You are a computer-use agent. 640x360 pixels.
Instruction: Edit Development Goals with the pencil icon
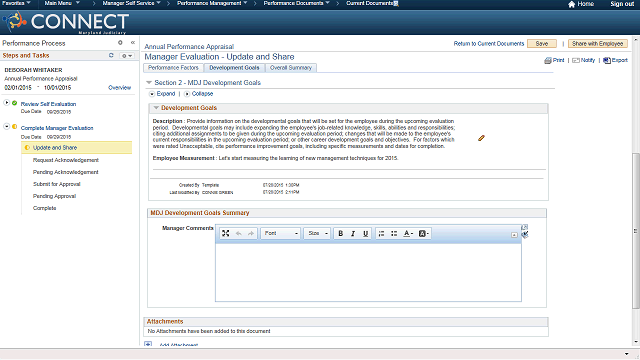(481, 138)
